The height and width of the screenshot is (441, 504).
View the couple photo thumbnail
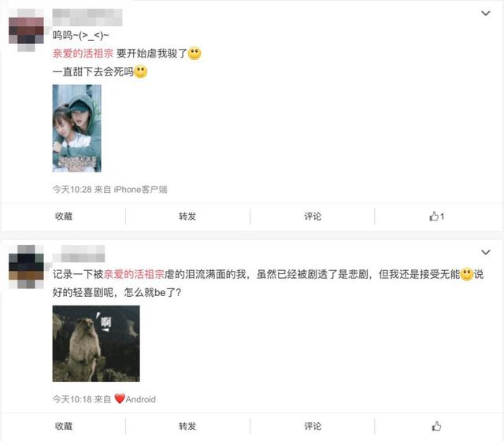coord(77,128)
